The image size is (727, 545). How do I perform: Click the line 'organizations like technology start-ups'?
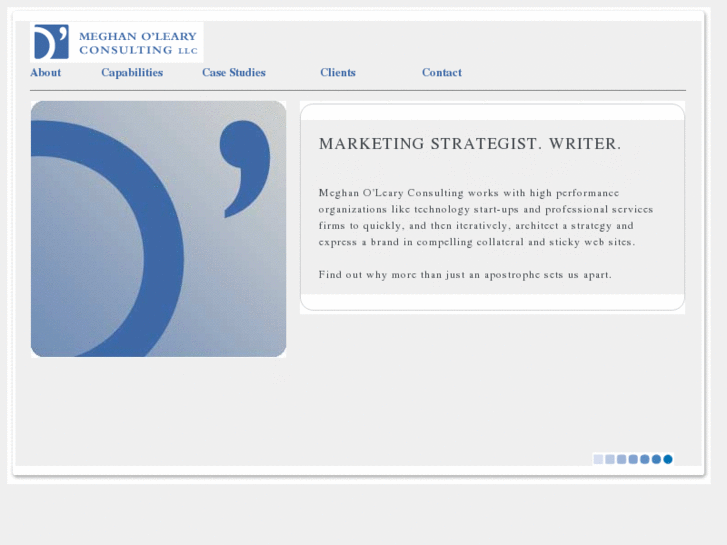pos(485,210)
